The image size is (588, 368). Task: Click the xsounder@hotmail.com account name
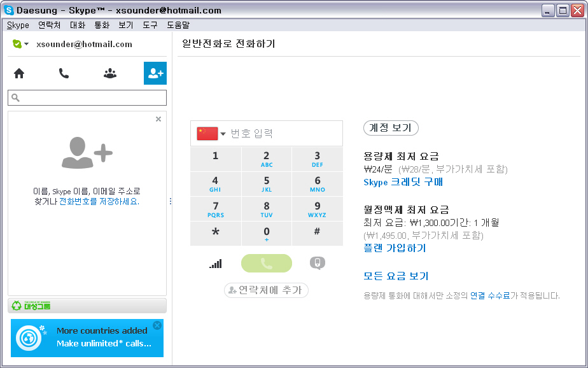tap(85, 45)
